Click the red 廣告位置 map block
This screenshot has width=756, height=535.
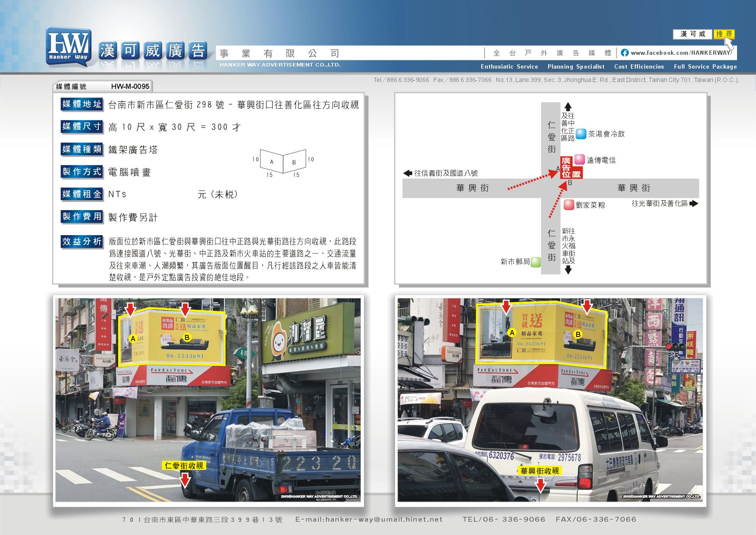point(571,167)
